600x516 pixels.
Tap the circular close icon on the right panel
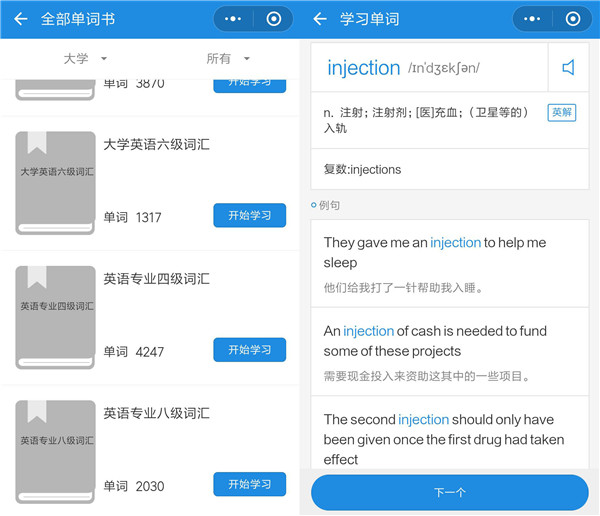(x=573, y=19)
